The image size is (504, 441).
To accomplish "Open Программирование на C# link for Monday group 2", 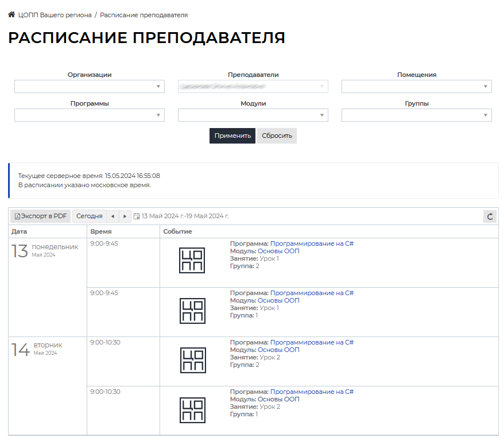I will pos(312,243).
